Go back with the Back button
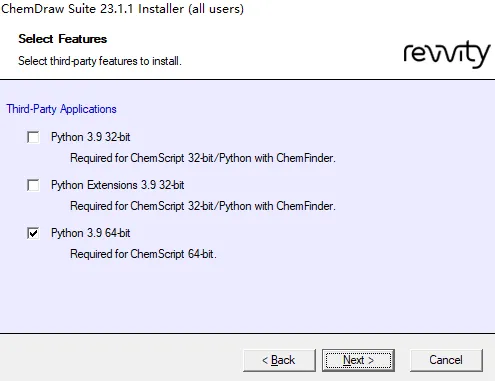The width and height of the screenshot is (495, 381). [279, 360]
